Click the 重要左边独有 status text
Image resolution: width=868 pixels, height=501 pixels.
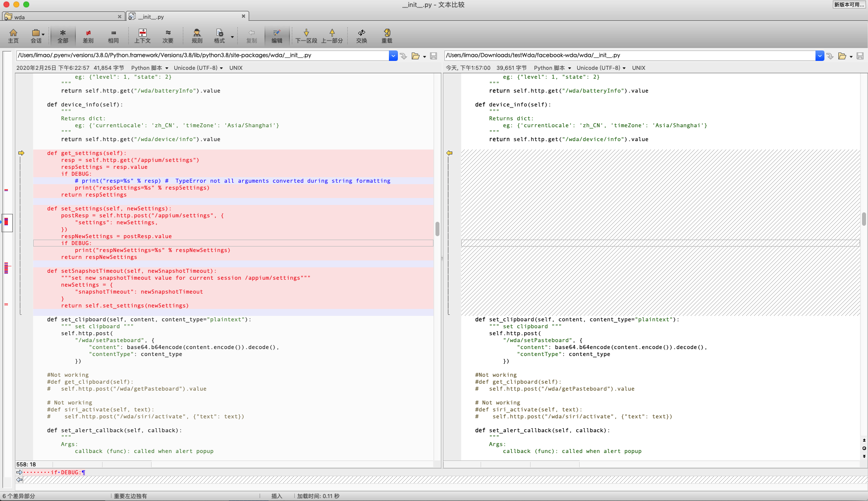click(130, 496)
